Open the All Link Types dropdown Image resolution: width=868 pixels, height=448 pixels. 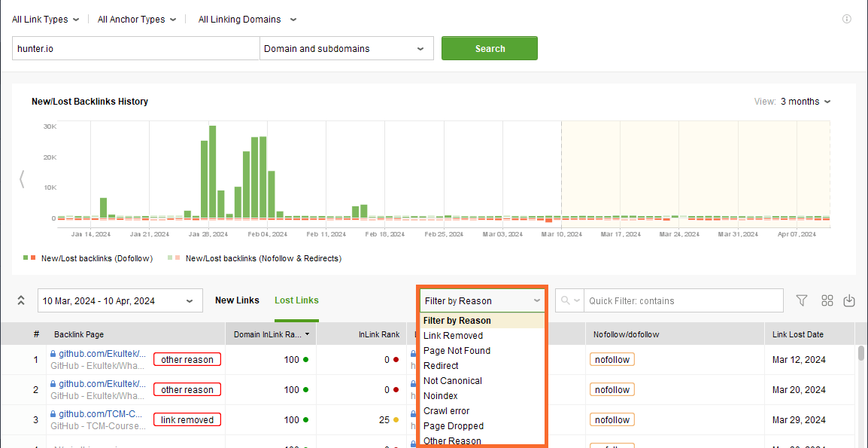pos(45,19)
